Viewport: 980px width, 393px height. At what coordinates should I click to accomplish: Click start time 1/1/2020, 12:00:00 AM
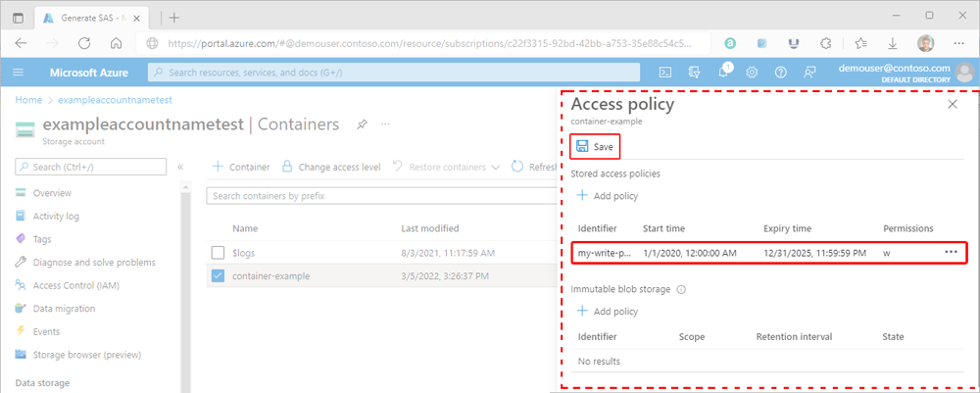coord(690,253)
